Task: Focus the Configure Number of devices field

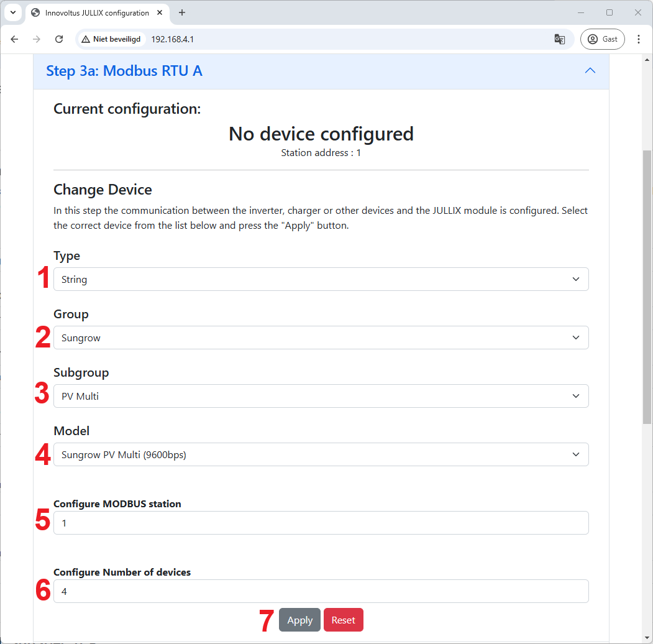Action: tap(321, 591)
